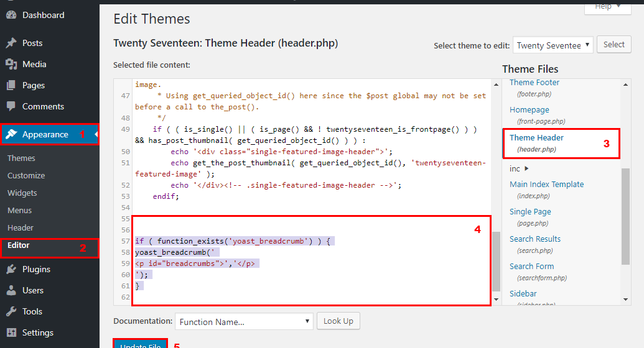Image resolution: width=644 pixels, height=348 pixels.
Task: Click the Media icon in sidebar
Action: 11,65
